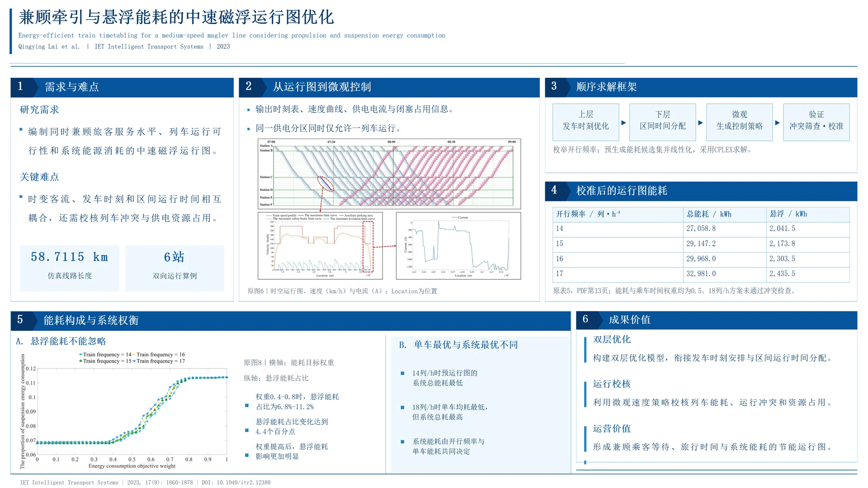
Task: Click the 双层优化 heading
Action: tap(612, 339)
